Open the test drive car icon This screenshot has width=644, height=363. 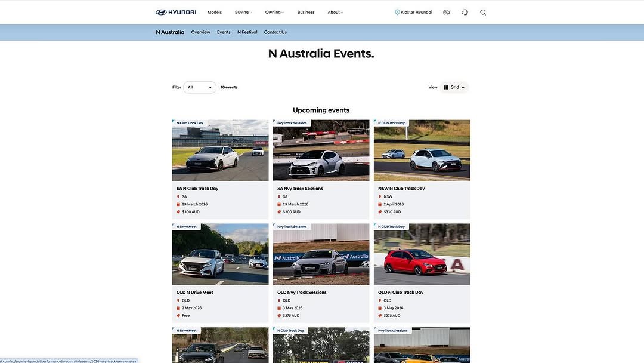point(447,13)
